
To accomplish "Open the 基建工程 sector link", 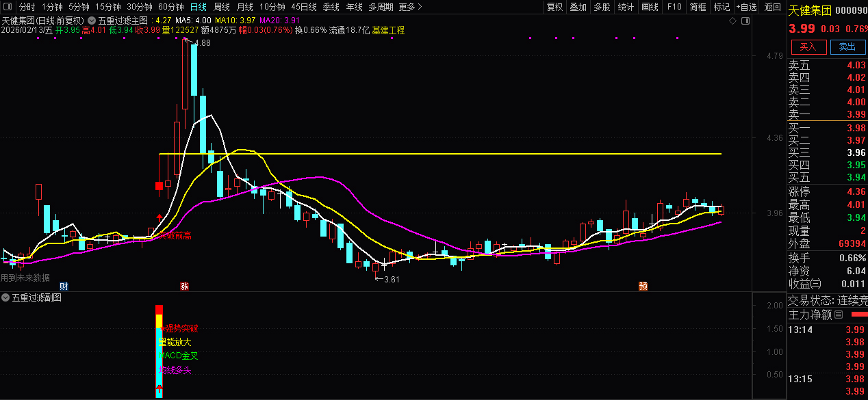I will 388,31.
